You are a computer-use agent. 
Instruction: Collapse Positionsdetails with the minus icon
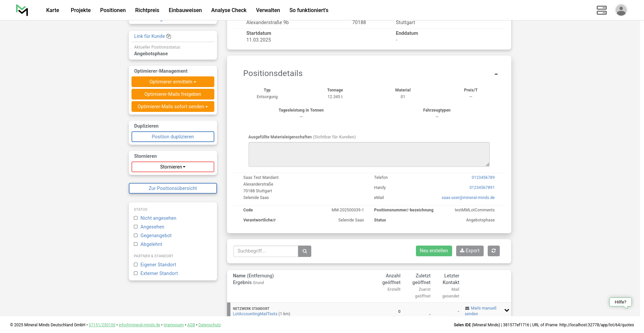tap(496, 74)
